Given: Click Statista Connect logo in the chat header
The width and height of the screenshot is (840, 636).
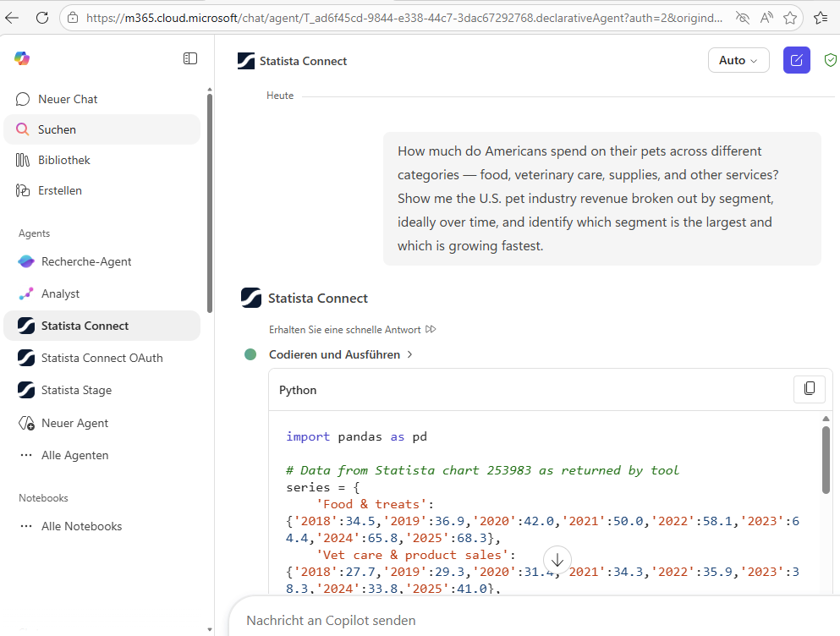Looking at the screenshot, I should [246, 61].
